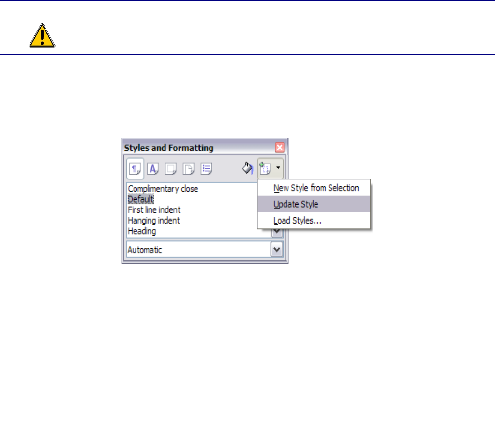Select Complimentary close style
Image resolution: width=495 pixels, height=448 pixels.
coord(163,189)
